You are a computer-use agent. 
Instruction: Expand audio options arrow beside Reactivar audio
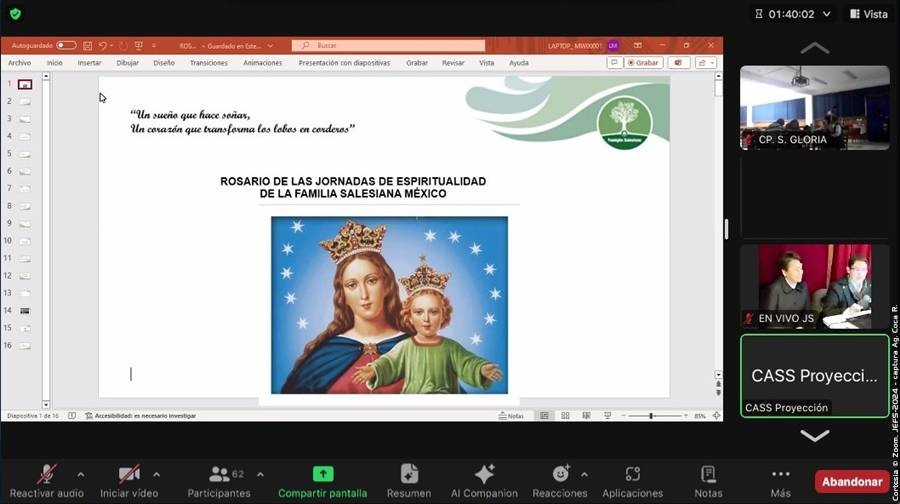point(80,475)
